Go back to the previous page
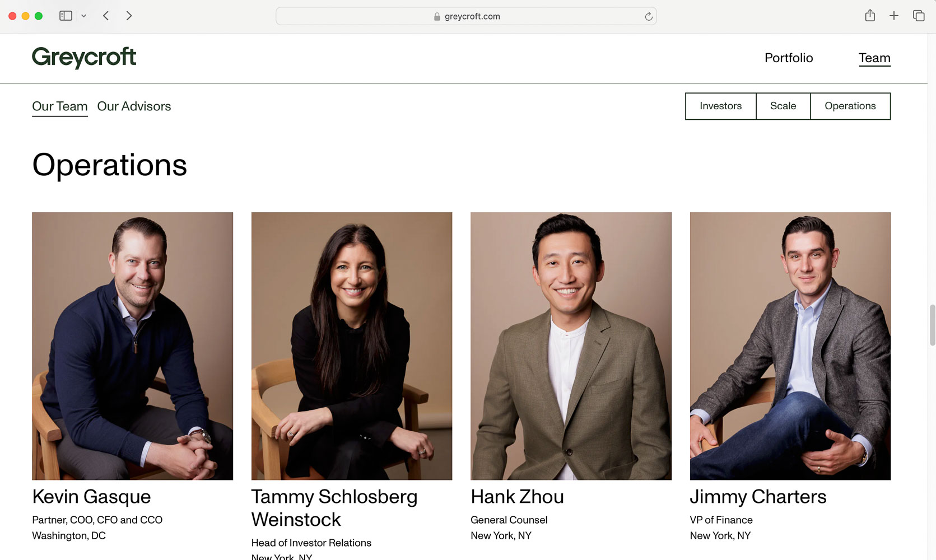This screenshot has width=936, height=560. tap(106, 16)
